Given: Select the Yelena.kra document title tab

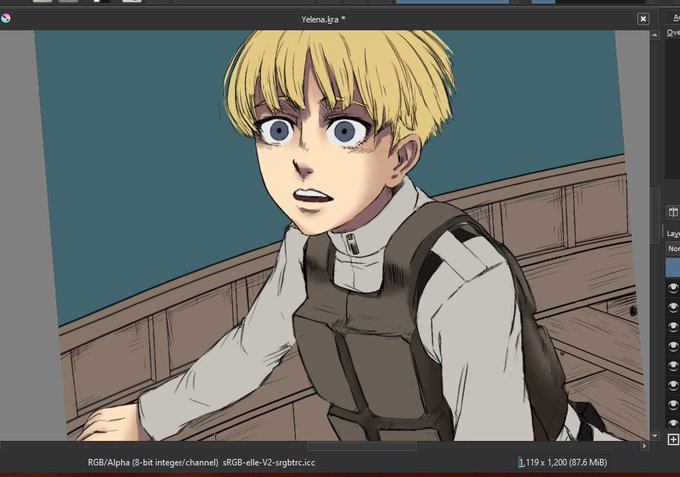Looking at the screenshot, I should 323,19.
